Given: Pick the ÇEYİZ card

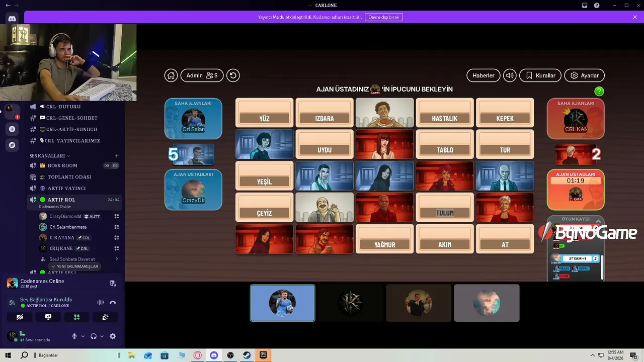Looking at the screenshot, I should coord(264,208).
